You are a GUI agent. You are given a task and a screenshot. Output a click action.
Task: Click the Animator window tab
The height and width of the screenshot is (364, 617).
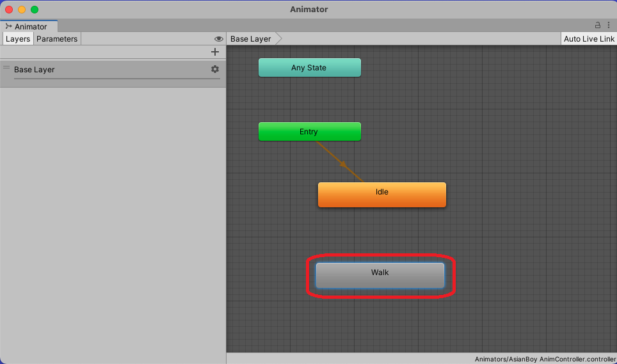[29, 27]
